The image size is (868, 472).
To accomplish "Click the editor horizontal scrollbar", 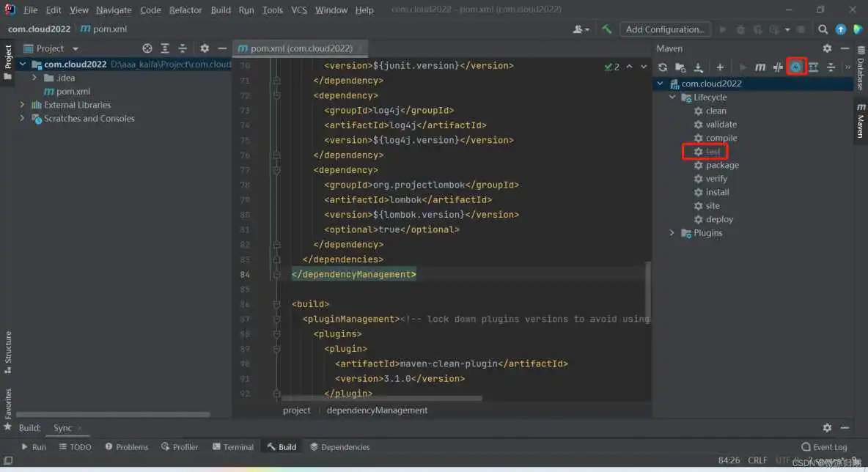I will click(x=381, y=399).
